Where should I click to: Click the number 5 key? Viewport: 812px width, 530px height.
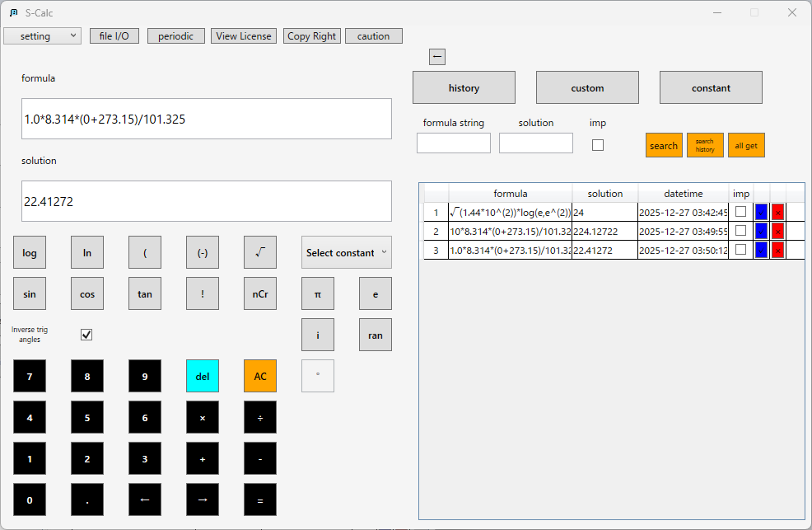point(87,417)
